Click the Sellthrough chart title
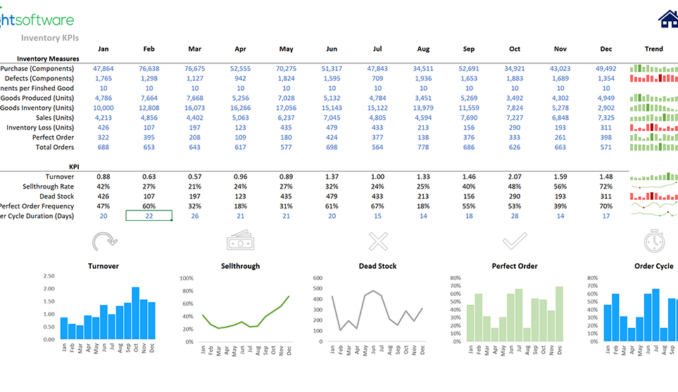This screenshot has height=392, width=678. (240, 266)
